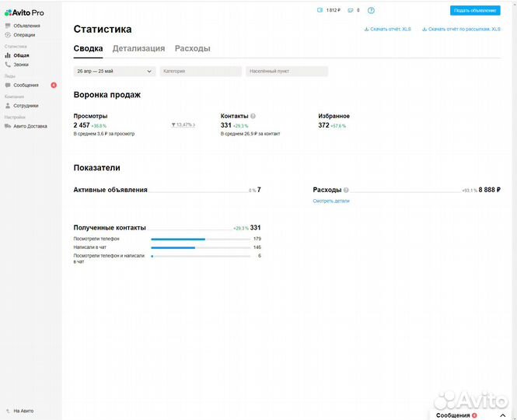Switch to the Сводка tab

[x=88, y=48]
